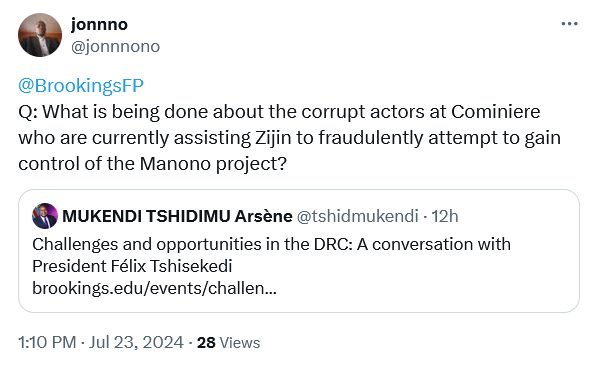Click the Jul 23, 2024 date
Viewport: 598px width, 368px height.
point(136,342)
